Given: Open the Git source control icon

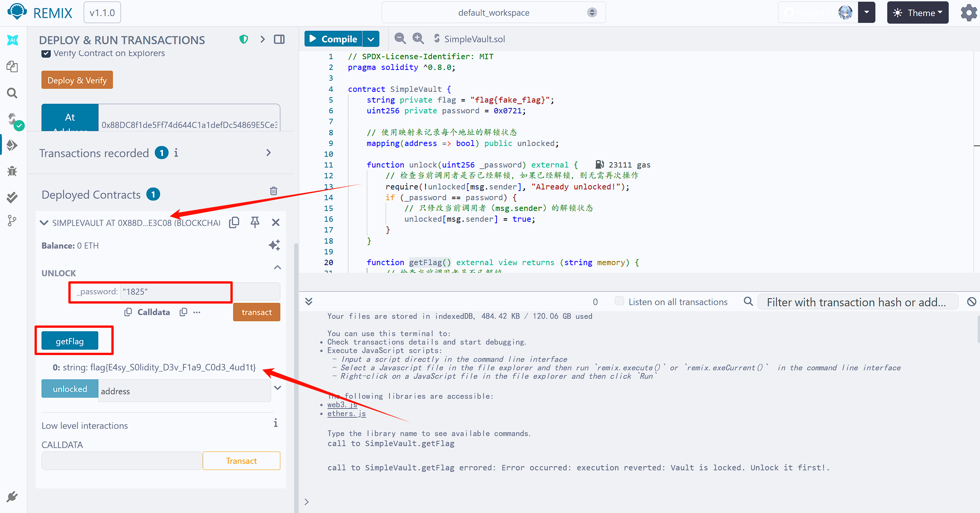Looking at the screenshot, I should click(x=12, y=221).
